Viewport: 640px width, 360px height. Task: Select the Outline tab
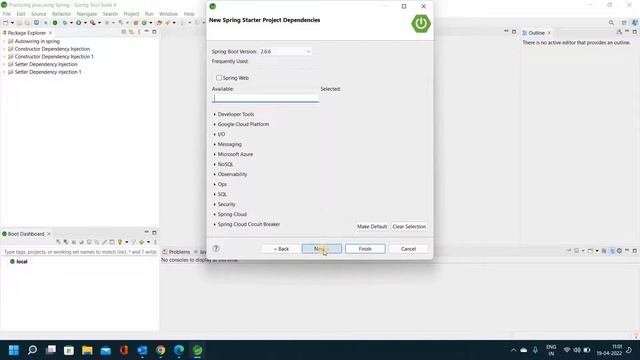536,33
